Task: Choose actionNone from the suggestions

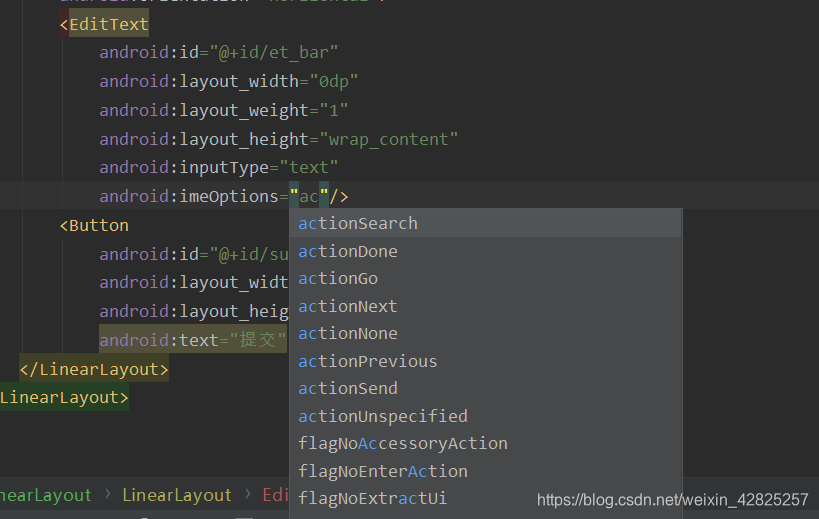Action: click(x=486, y=334)
